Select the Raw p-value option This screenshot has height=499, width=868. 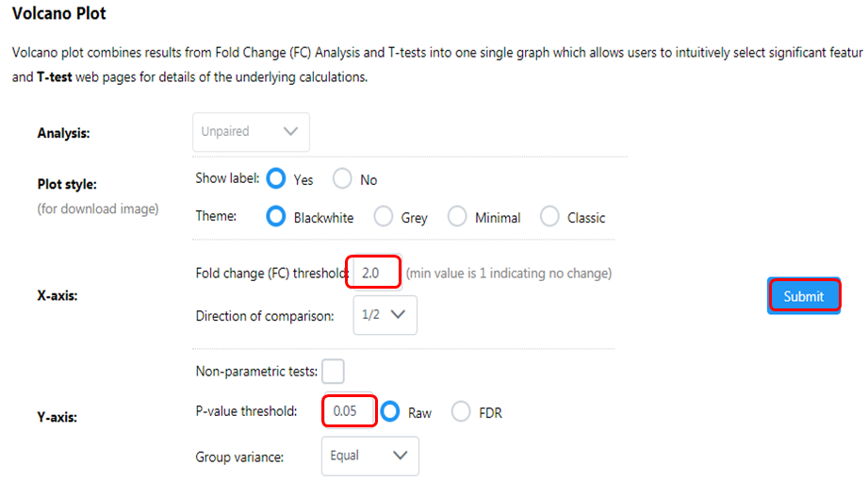391,412
